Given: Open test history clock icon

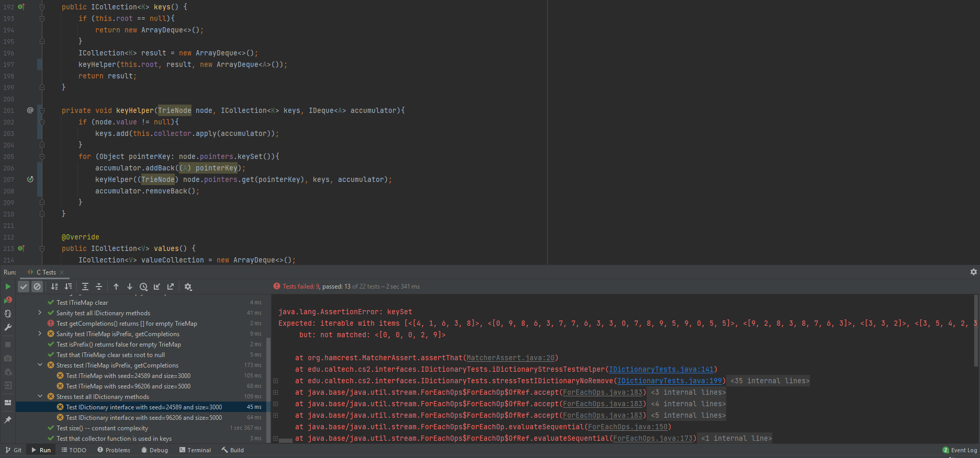Looking at the screenshot, I should pos(143,287).
